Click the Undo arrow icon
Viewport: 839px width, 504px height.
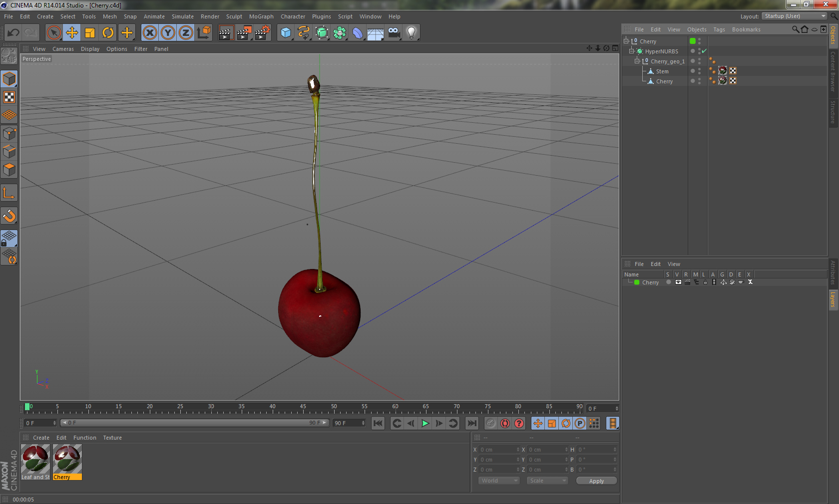click(x=13, y=33)
